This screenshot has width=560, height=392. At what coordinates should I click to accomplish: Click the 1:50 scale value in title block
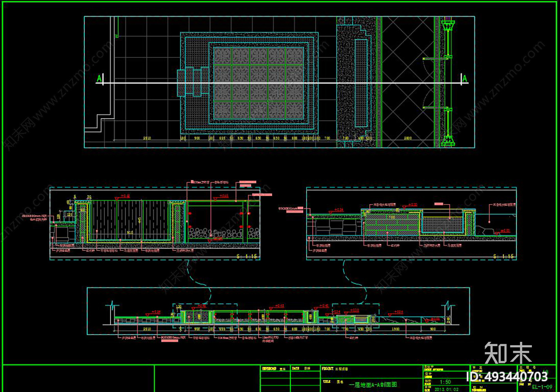(x=445, y=382)
